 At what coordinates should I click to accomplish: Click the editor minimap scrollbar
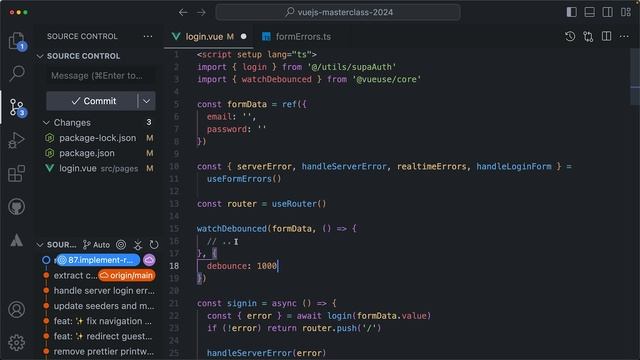(635, 78)
